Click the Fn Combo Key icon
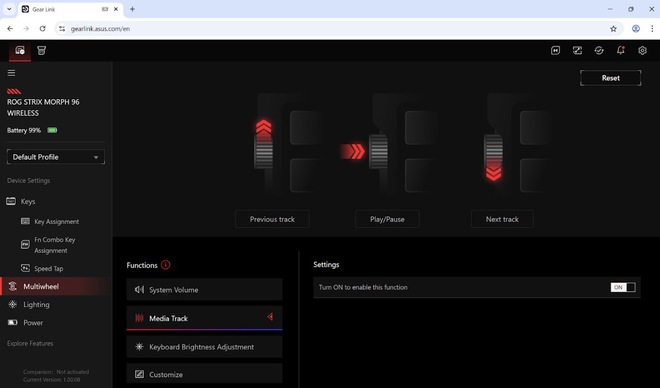The width and height of the screenshot is (660, 388). tap(25, 244)
